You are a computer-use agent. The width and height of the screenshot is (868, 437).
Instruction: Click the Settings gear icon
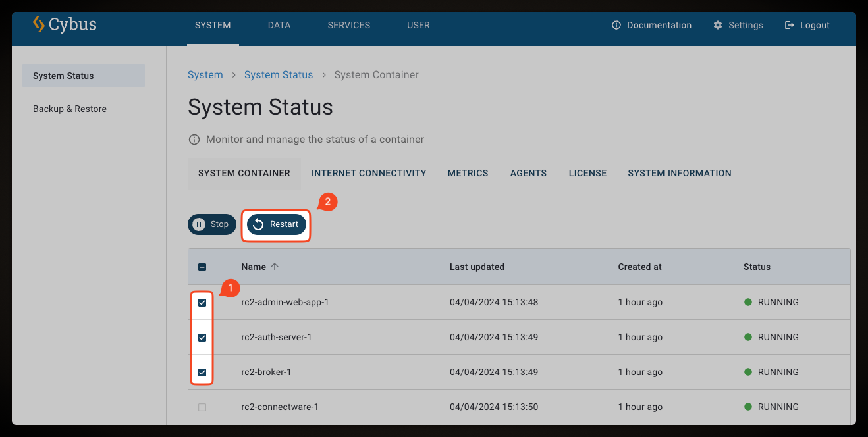718,26
